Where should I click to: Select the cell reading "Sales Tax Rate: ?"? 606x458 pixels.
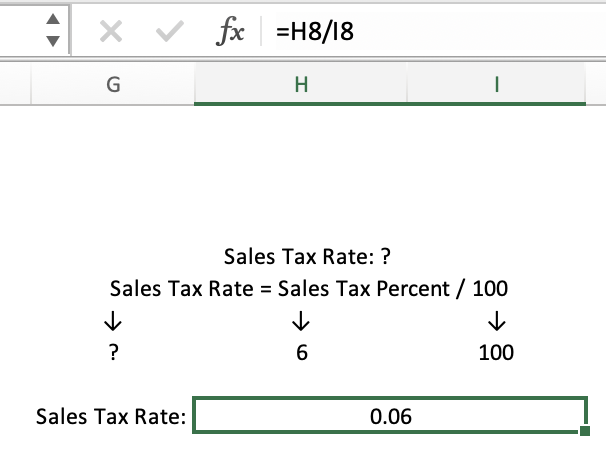point(301,257)
